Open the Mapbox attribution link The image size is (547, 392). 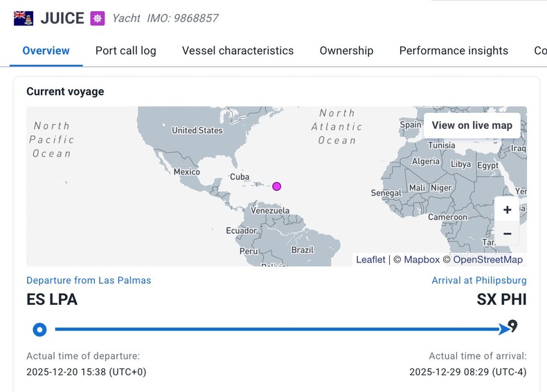tap(422, 260)
